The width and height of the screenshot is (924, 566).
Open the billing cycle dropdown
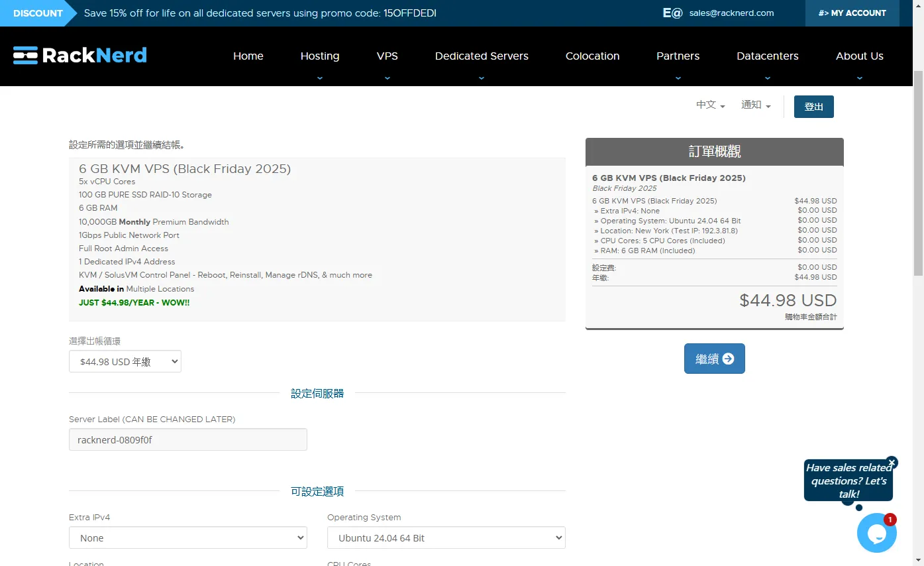(x=125, y=362)
